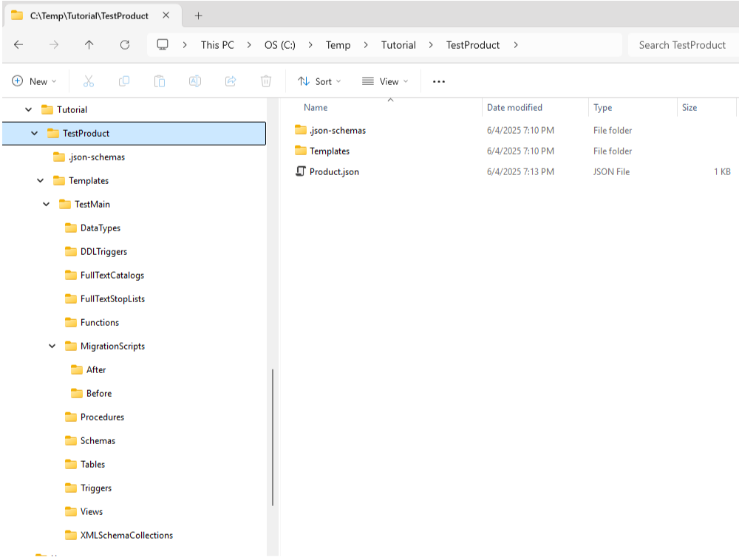
Task: Click the Share icon
Action: pos(231,81)
